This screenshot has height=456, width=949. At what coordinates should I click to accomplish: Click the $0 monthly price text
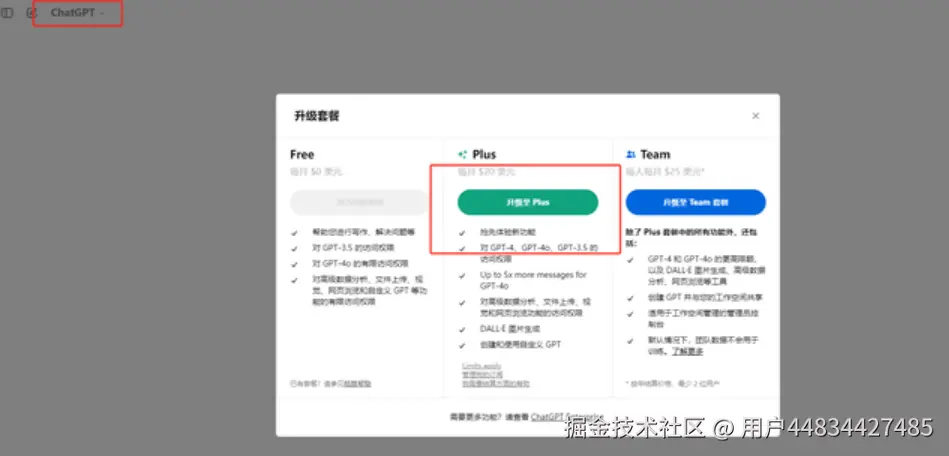pos(316,172)
